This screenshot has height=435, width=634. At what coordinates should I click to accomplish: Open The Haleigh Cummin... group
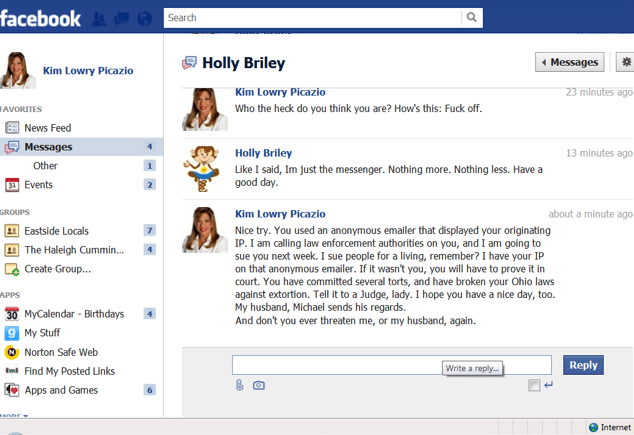tap(74, 250)
